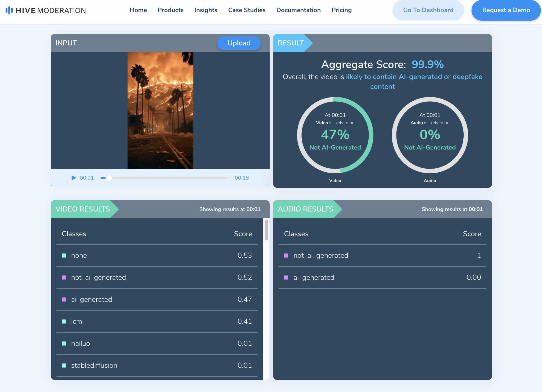Open the Products menu
This screenshot has width=542, height=392.
click(x=170, y=10)
